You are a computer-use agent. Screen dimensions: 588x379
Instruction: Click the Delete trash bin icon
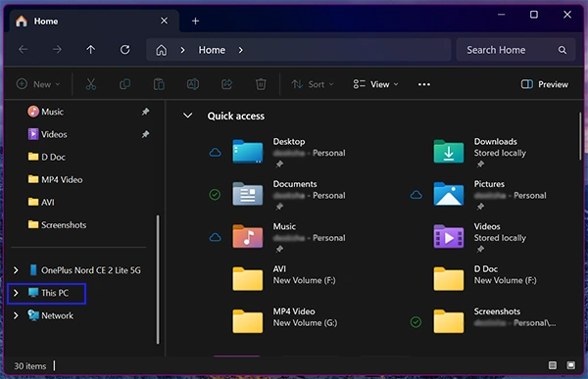click(x=261, y=84)
